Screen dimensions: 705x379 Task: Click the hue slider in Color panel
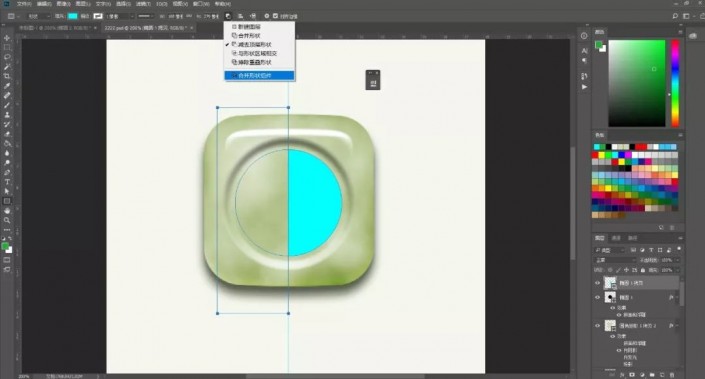click(x=675, y=83)
